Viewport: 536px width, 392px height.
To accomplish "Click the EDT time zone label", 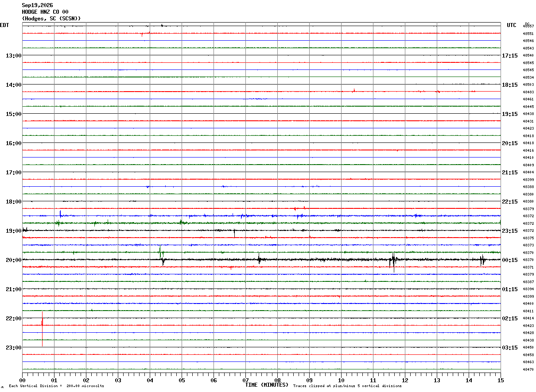I will 4,25.
